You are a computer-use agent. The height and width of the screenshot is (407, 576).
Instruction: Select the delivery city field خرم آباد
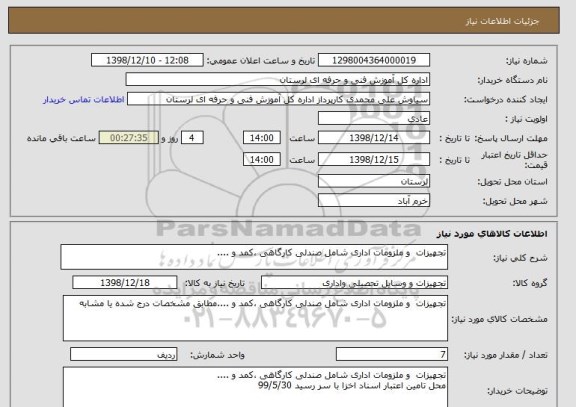pyautogui.click(x=374, y=201)
